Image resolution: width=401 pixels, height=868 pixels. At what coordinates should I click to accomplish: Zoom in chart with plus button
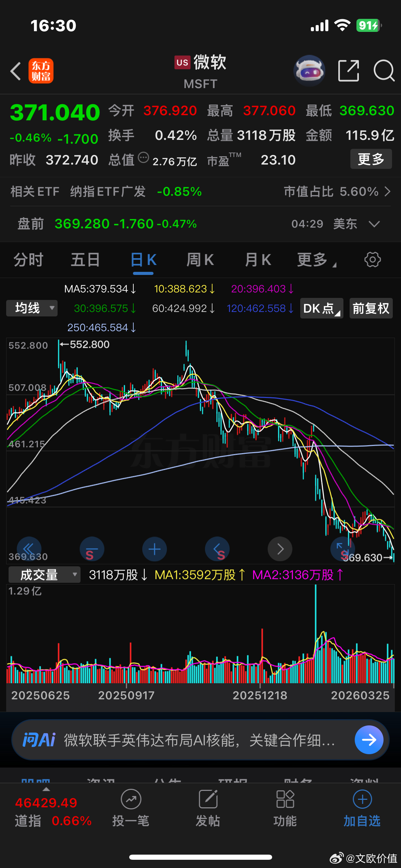tap(155, 548)
